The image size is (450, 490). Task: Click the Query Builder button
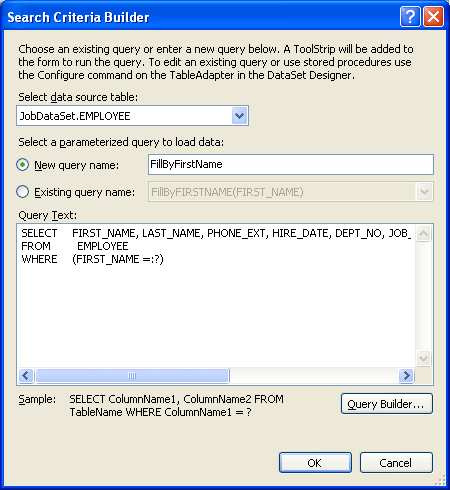(x=387, y=404)
